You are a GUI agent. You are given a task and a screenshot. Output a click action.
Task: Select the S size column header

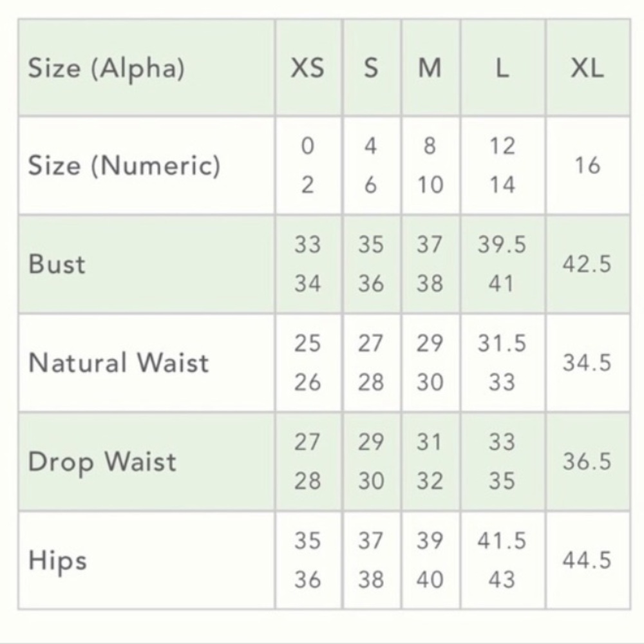pyautogui.click(x=372, y=68)
